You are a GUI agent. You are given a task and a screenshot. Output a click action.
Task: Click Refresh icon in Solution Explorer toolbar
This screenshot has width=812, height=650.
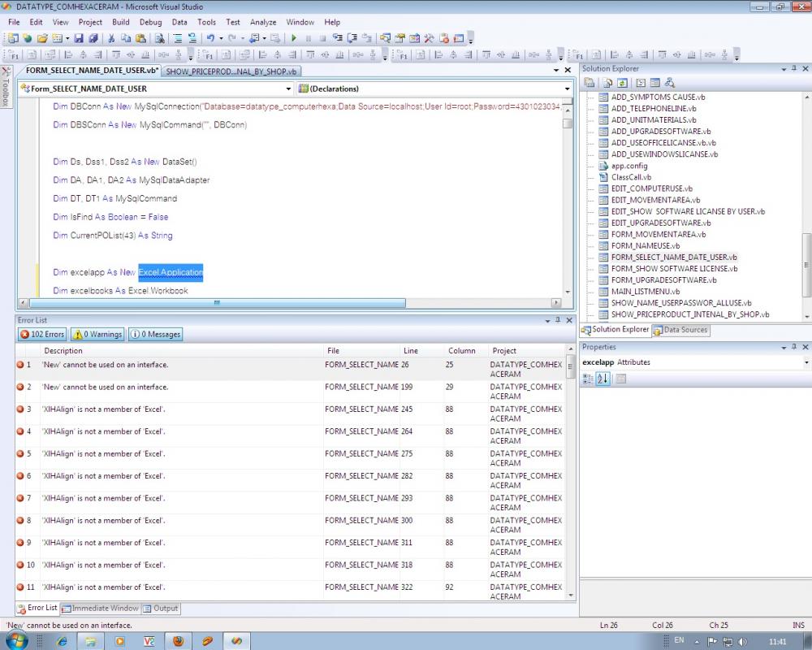pyautogui.click(x=622, y=83)
